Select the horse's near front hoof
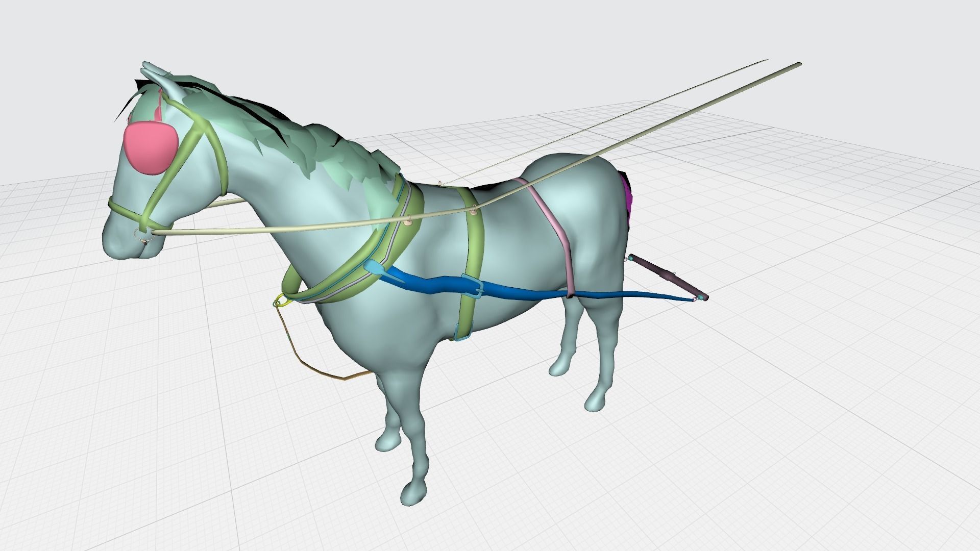Viewport: 980px width, 551px height. tap(412, 493)
